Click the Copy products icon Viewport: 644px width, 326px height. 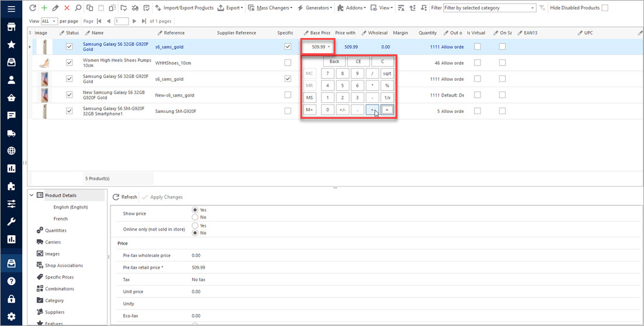pyautogui.click(x=89, y=8)
